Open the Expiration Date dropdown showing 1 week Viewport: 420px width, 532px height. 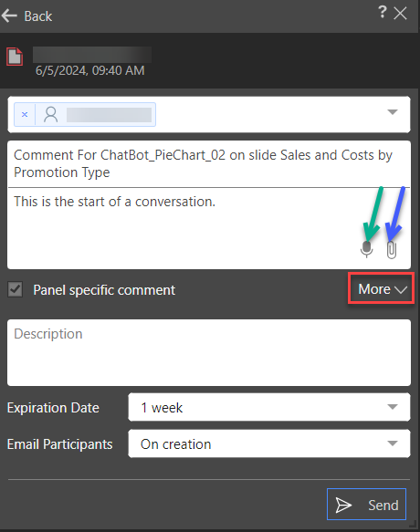click(269, 407)
